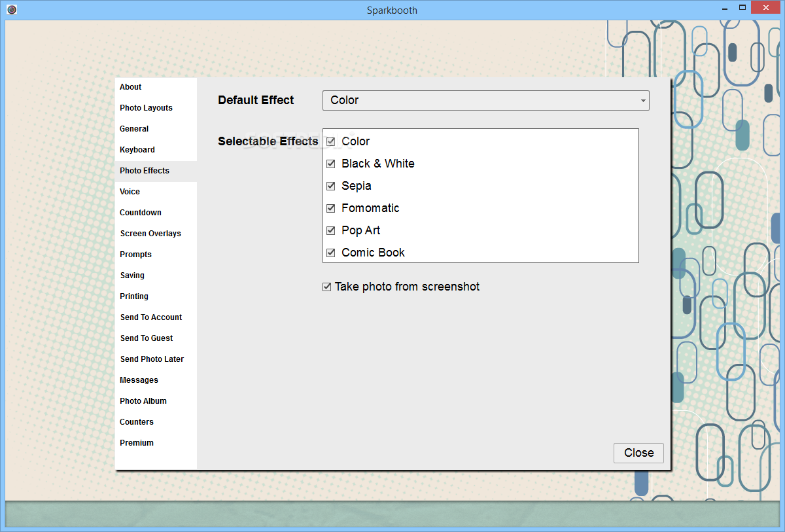This screenshot has height=532, width=785.
Task: Select the Photo Effects sidebar item
Action: [x=156, y=171]
